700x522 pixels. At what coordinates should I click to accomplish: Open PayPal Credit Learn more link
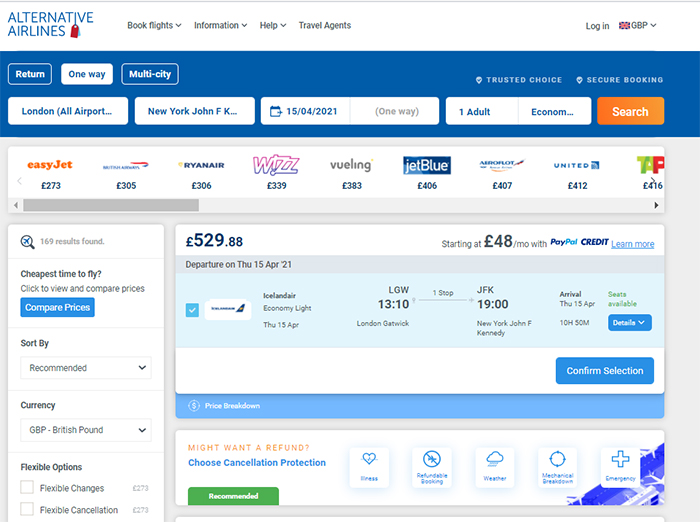pyautogui.click(x=632, y=244)
